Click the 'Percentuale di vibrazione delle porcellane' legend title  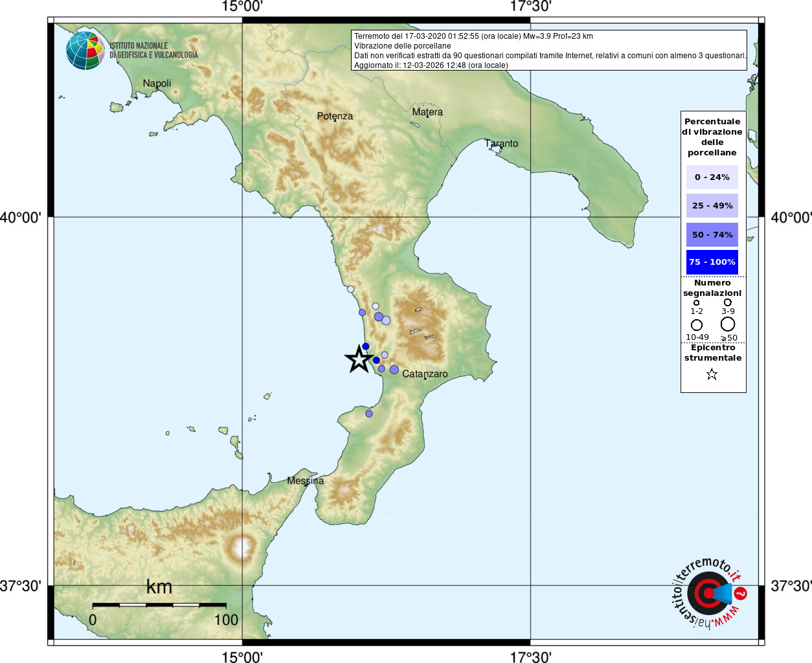(712, 137)
